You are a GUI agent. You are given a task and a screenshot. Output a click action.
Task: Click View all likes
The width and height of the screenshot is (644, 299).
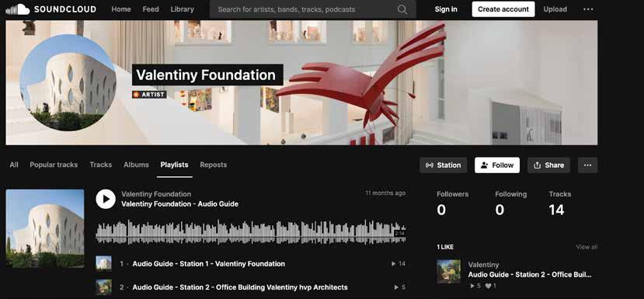[587, 247]
